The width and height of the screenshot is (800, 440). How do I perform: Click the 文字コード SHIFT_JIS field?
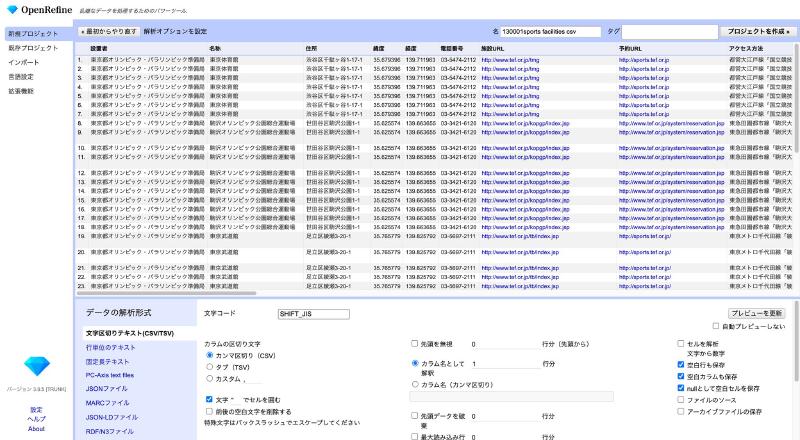(x=314, y=314)
